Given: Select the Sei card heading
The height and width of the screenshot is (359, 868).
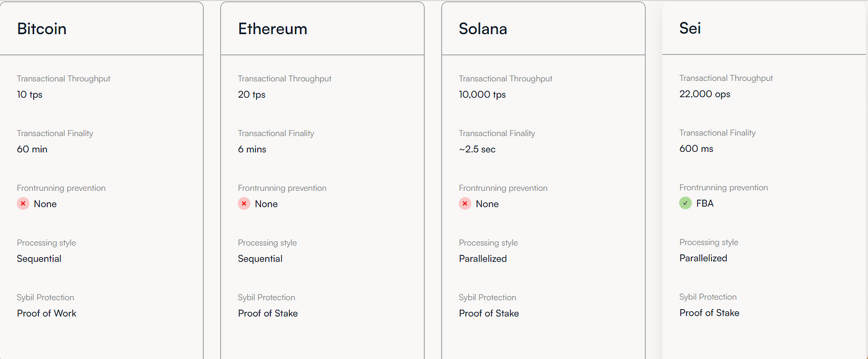Looking at the screenshot, I should click(x=690, y=28).
